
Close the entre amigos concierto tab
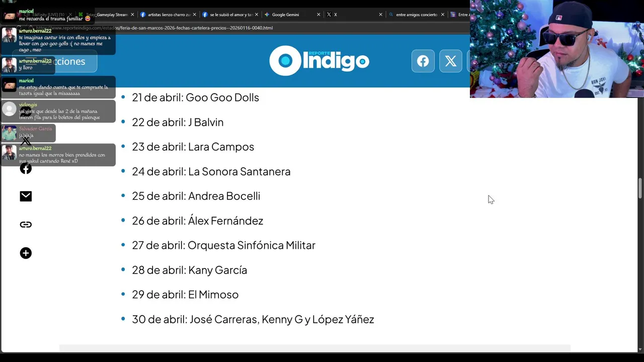[x=443, y=15]
